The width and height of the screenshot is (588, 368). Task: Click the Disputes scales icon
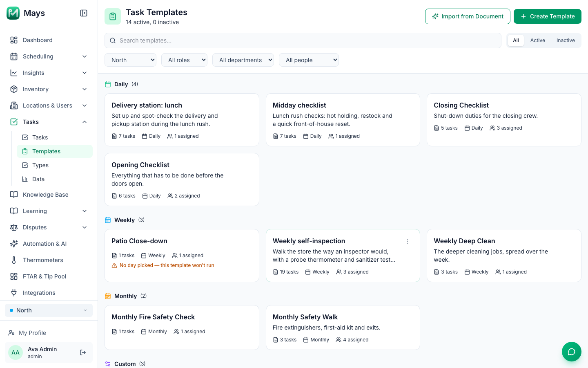(14, 227)
